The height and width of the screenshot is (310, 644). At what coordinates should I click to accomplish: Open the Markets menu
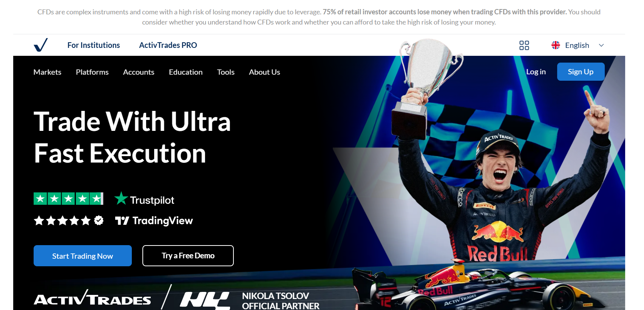point(47,72)
